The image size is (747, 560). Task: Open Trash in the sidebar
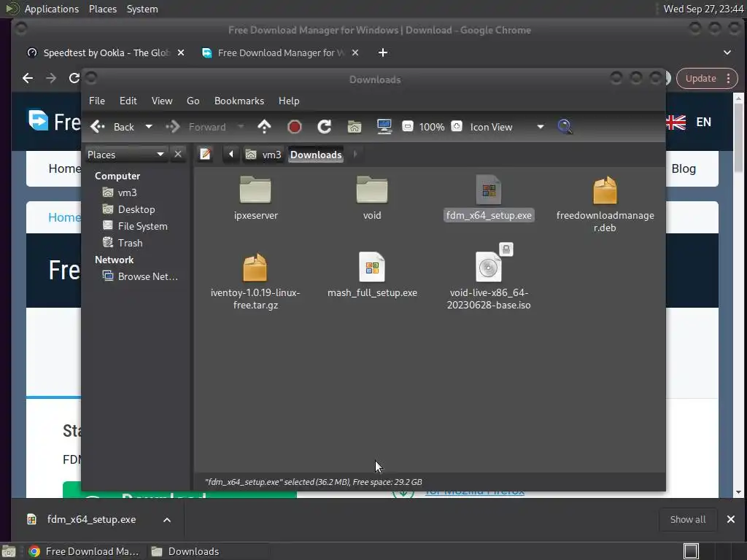(x=123, y=243)
